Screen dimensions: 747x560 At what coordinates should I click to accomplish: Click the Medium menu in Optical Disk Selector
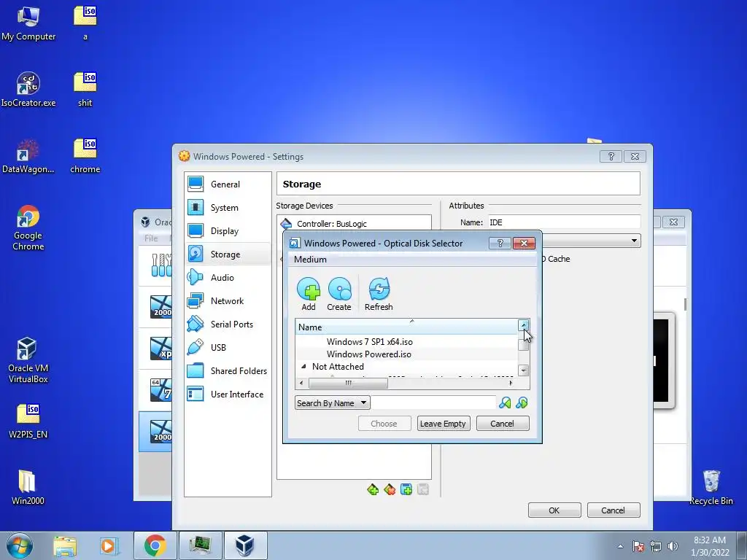coord(310,259)
